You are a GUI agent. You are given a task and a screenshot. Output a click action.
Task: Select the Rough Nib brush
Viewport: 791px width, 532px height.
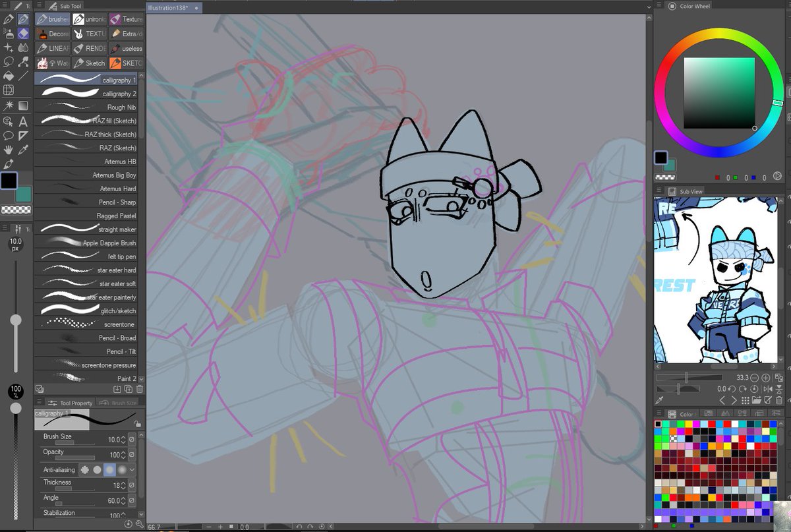pos(86,107)
